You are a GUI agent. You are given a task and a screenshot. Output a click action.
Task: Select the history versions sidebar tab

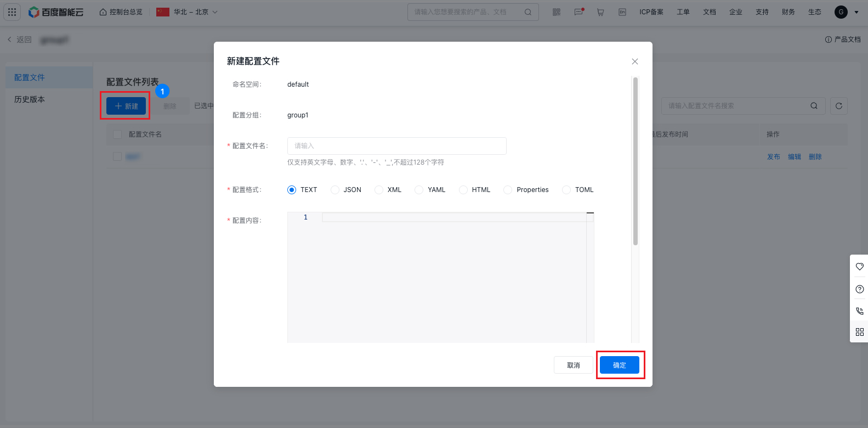pos(49,99)
